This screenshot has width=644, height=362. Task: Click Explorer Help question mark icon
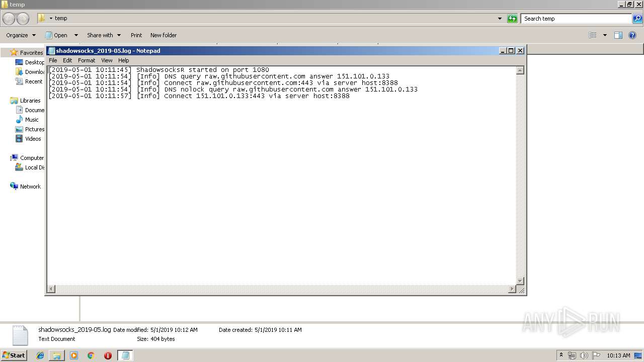632,35
